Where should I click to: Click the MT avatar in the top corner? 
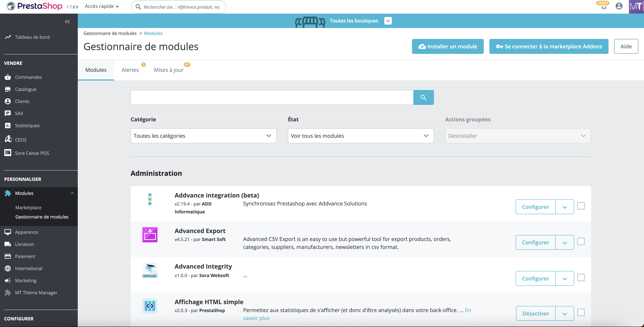[636, 6]
